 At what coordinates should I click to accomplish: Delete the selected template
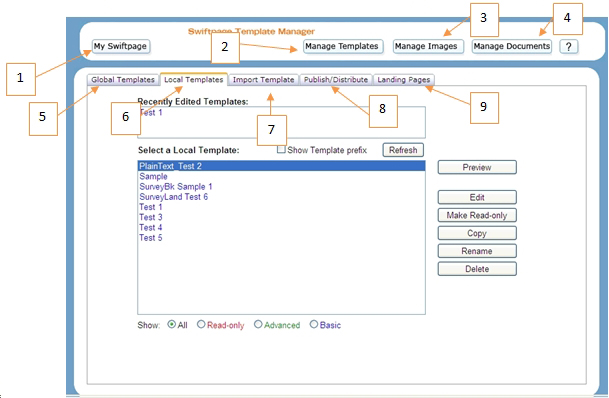pyautogui.click(x=477, y=269)
